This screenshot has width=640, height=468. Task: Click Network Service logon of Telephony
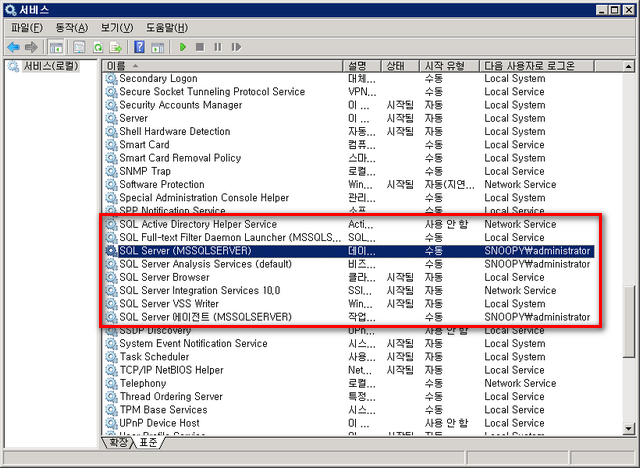[520, 383]
